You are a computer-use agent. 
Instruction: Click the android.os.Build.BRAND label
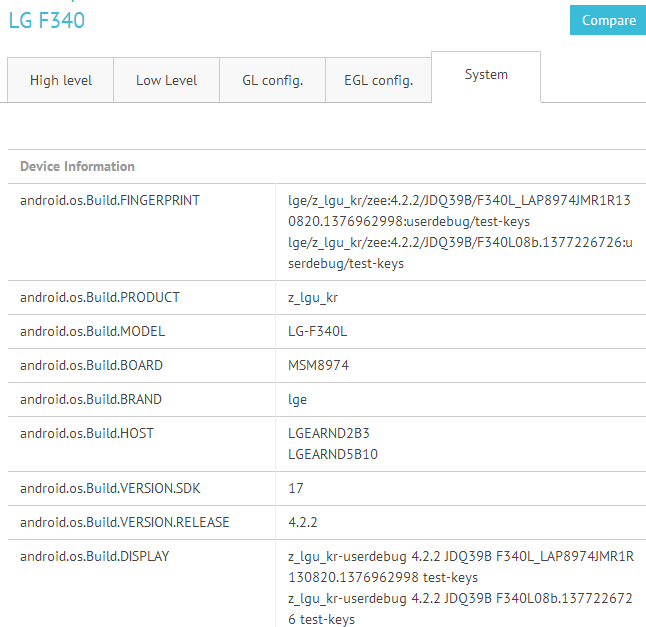[x=91, y=399]
